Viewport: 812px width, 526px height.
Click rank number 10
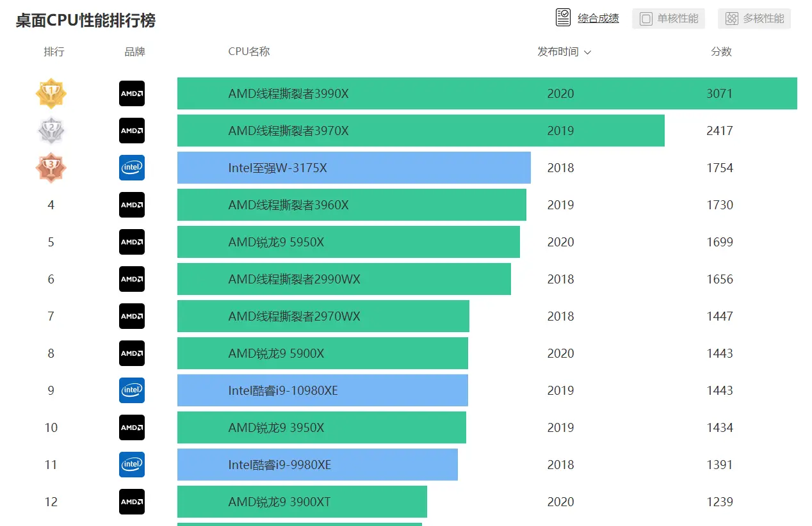51,427
